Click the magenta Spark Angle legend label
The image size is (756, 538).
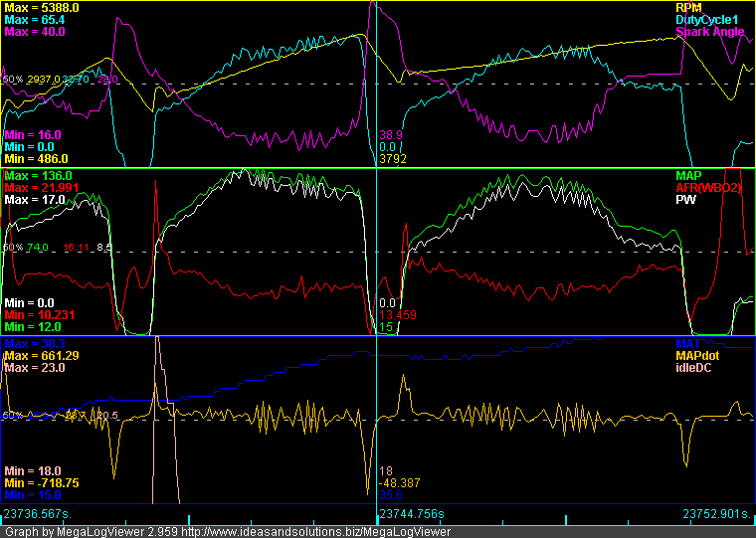click(710, 32)
